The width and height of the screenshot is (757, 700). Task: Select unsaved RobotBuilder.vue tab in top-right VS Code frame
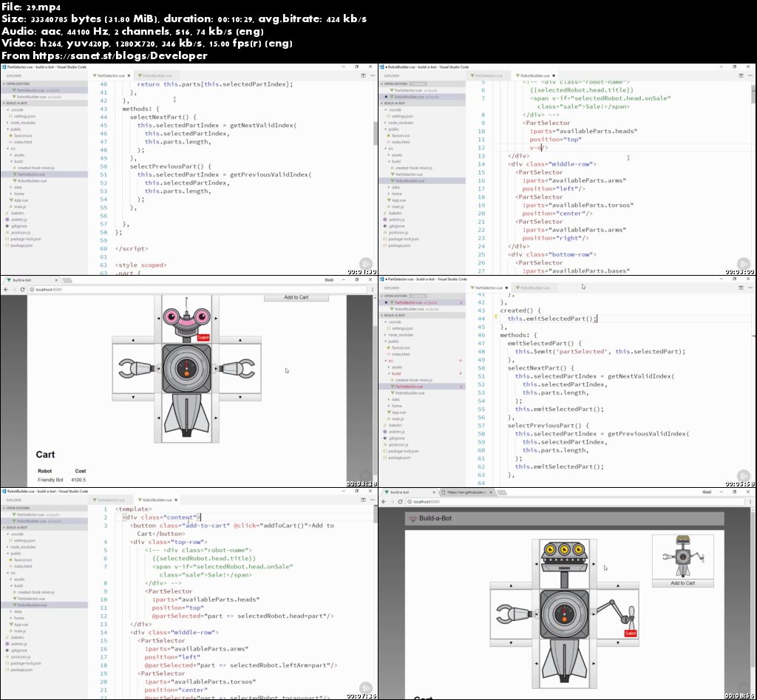(535, 76)
